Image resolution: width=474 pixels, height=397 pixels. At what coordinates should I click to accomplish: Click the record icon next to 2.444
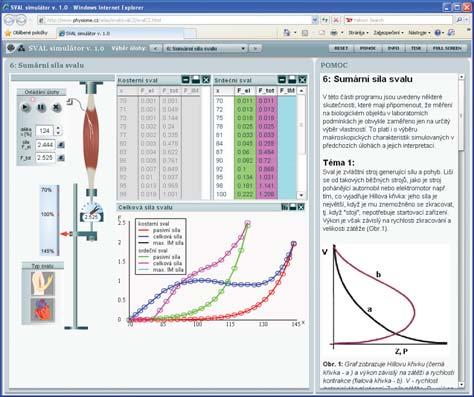(61, 145)
